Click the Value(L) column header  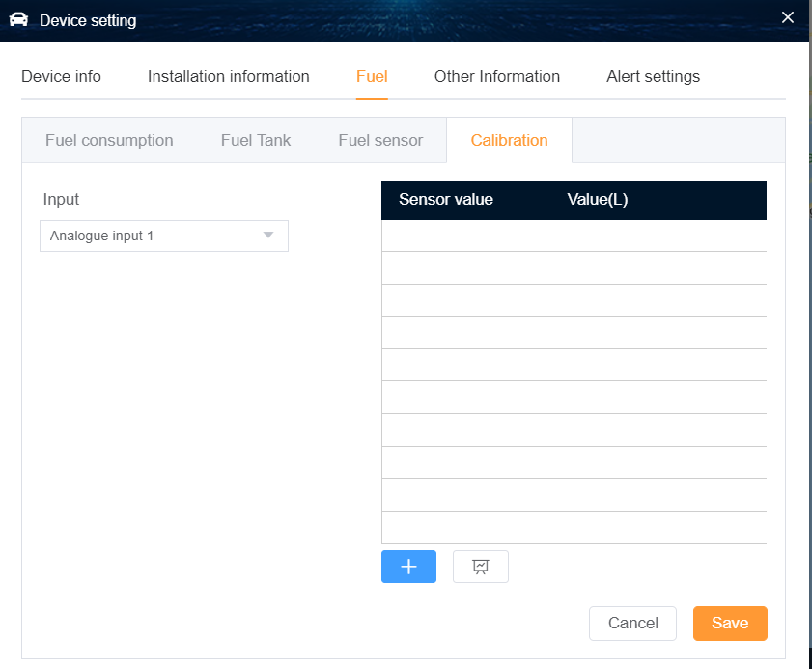coord(597,200)
